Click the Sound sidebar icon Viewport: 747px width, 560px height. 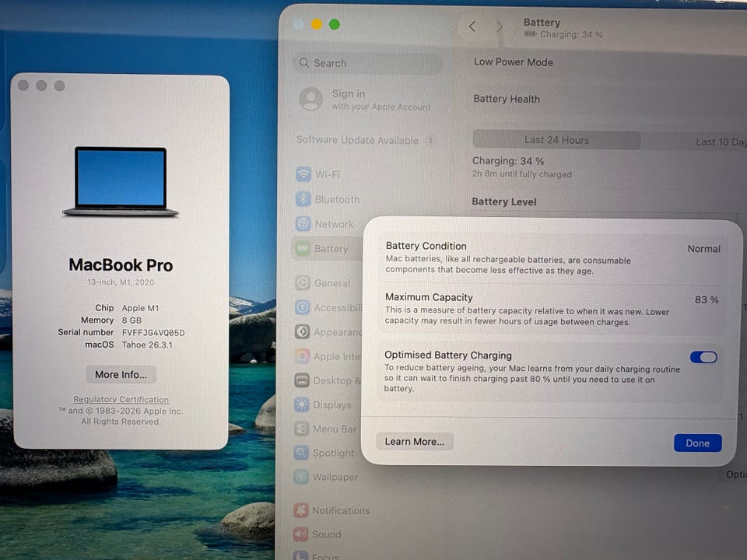point(301,534)
